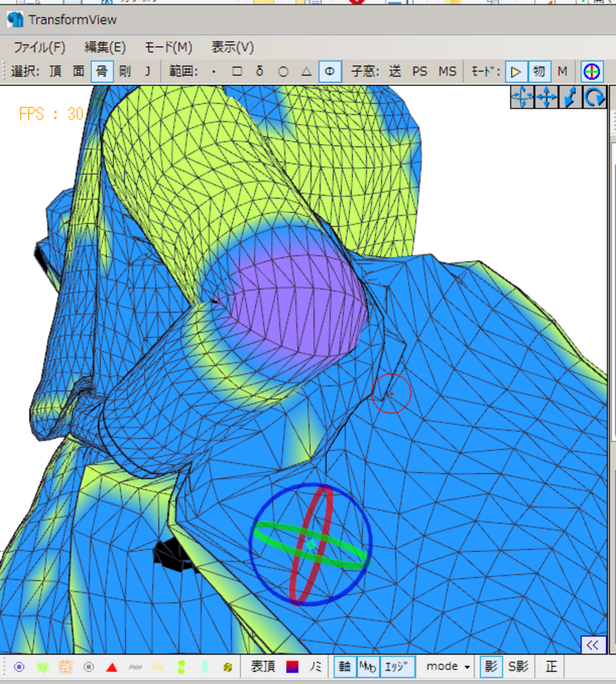Click the four-arrow pan view icon
Viewport: 616px width, 684px height.
tap(546, 98)
